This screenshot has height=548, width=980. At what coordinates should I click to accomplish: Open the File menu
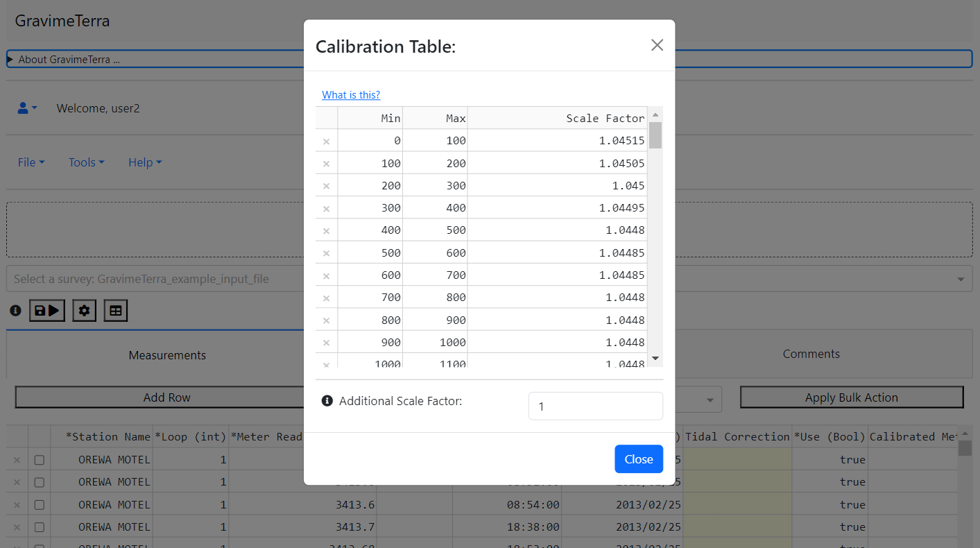tap(31, 162)
